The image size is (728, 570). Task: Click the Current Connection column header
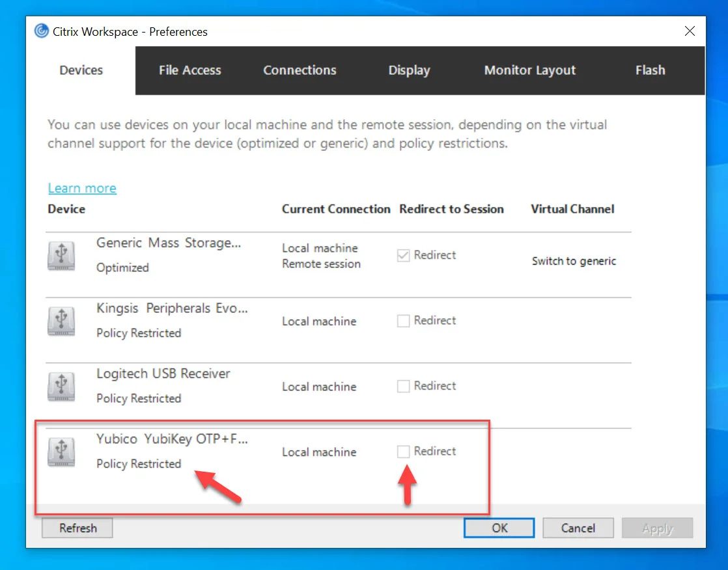pyautogui.click(x=336, y=209)
